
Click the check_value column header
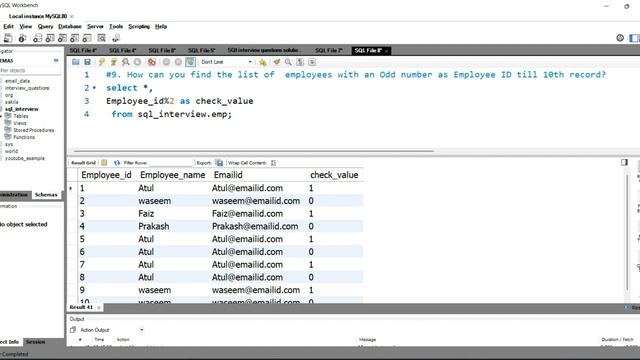tap(334, 175)
